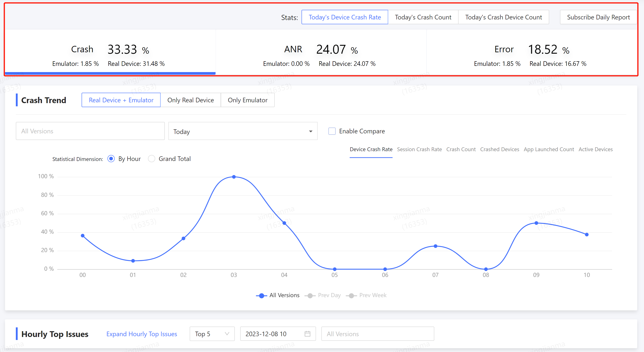The image size is (644, 352).
Task: Select the ANR summary card
Action: pos(321,52)
